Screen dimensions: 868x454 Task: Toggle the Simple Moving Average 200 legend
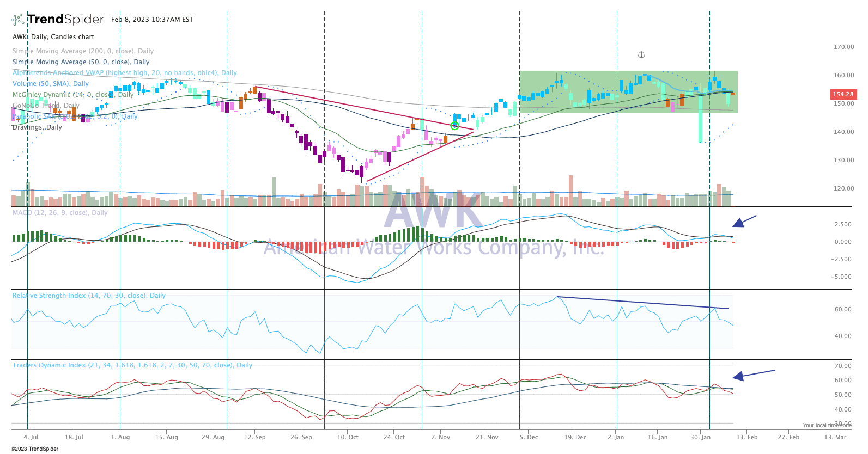[x=83, y=51]
